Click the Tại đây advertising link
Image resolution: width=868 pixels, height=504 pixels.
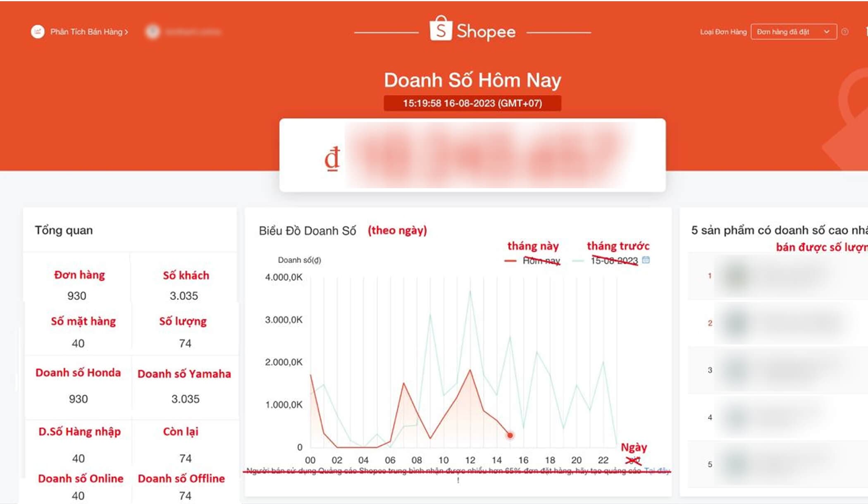click(x=657, y=471)
